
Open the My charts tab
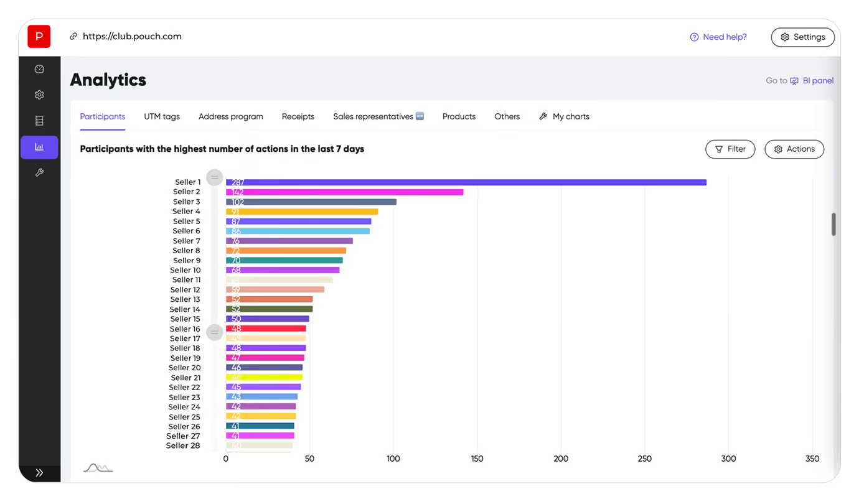564,116
